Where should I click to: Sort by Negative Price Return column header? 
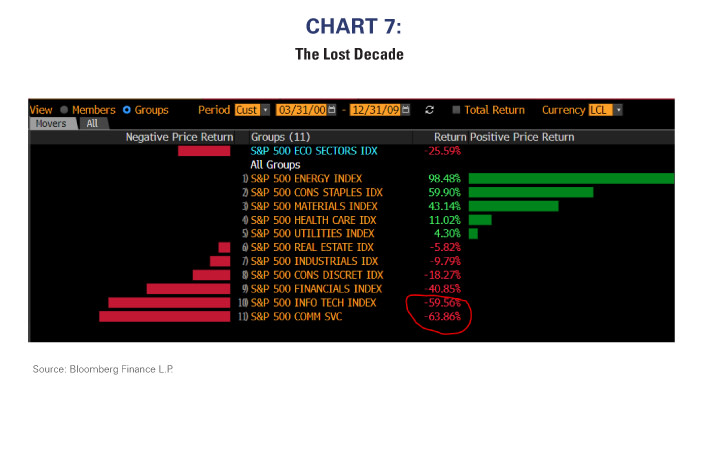click(179, 137)
